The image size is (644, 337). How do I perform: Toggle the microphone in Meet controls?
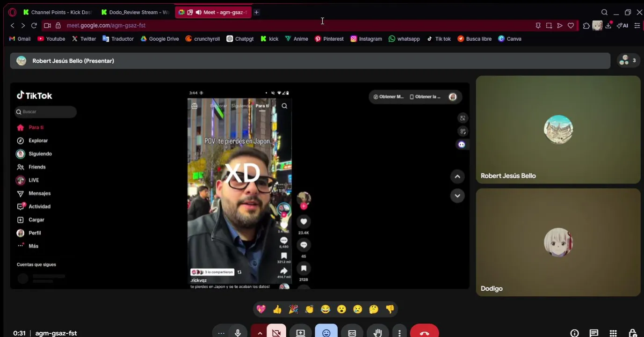coord(238,333)
